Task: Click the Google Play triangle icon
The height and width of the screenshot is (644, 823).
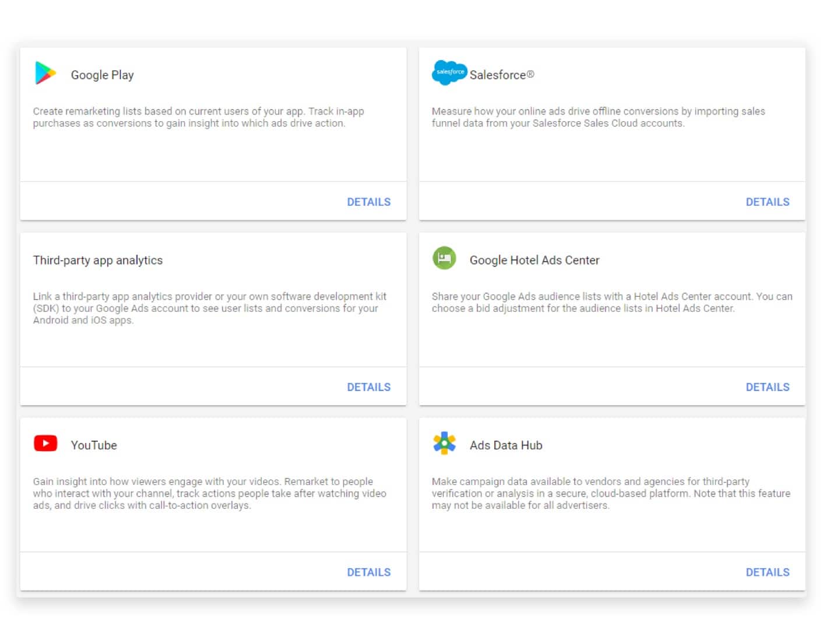Action: click(x=45, y=73)
